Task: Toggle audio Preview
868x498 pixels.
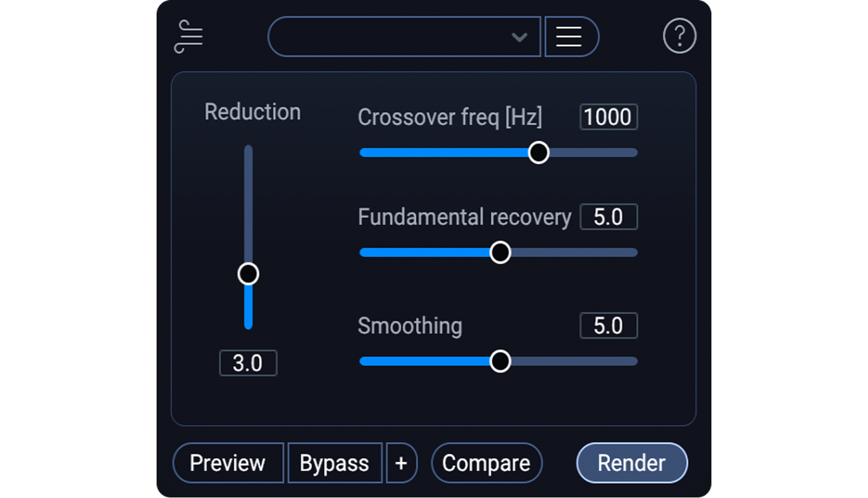Action: point(227,463)
